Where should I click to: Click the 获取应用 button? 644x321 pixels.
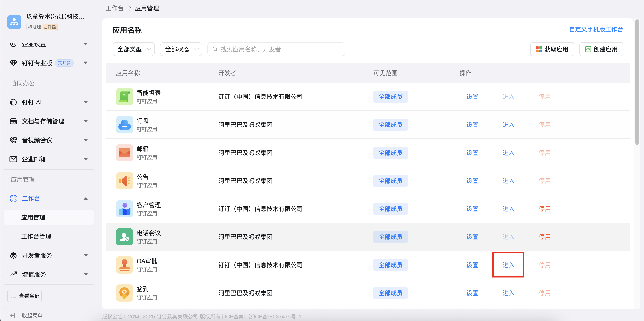(552, 49)
